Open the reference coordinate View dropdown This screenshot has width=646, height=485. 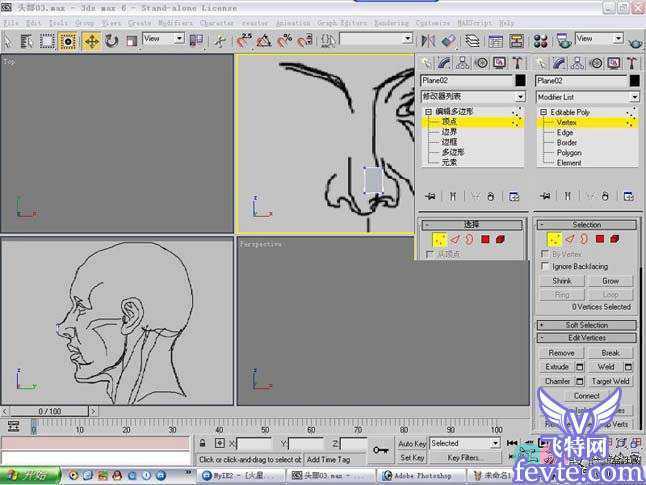click(x=163, y=39)
